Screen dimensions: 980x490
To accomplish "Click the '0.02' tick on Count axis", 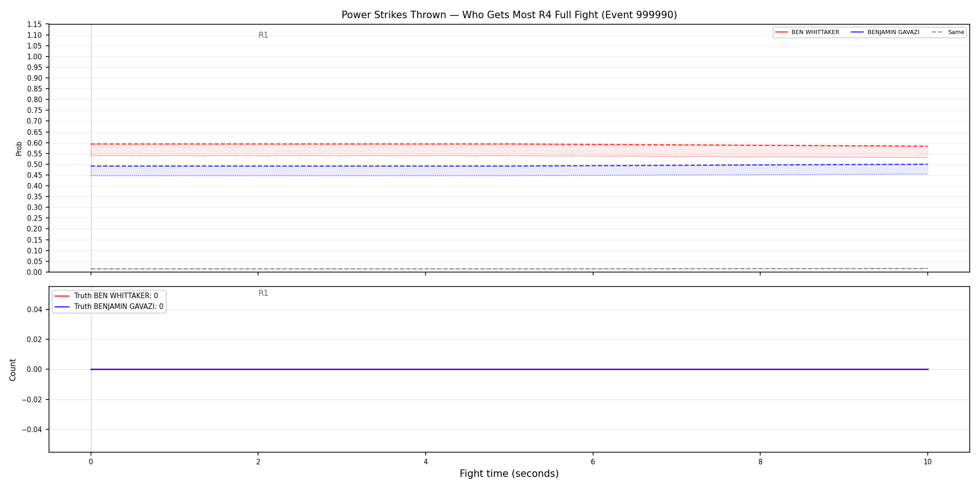I will (35, 340).
